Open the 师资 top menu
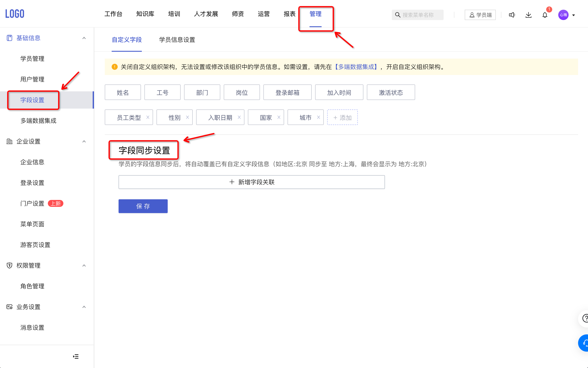The height and width of the screenshot is (368, 588). point(238,14)
